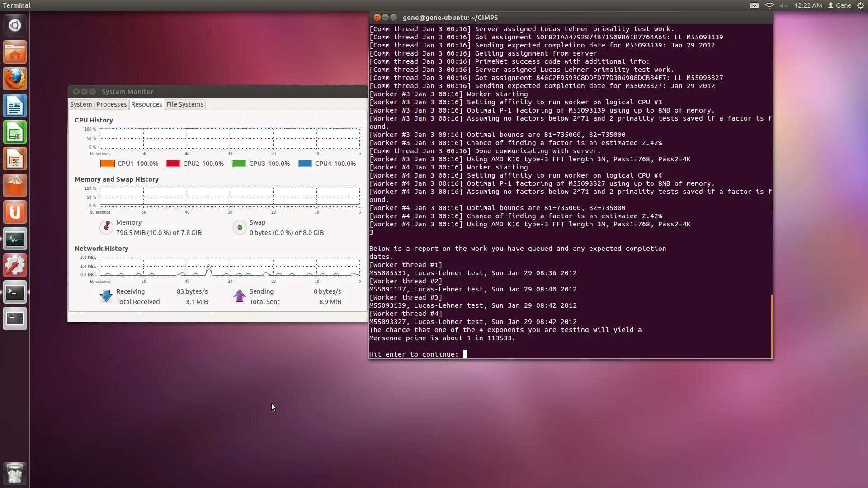Click the Memory and Swap History graph
The width and height of the screenshot is (868, 488).
tap(230, 197)
